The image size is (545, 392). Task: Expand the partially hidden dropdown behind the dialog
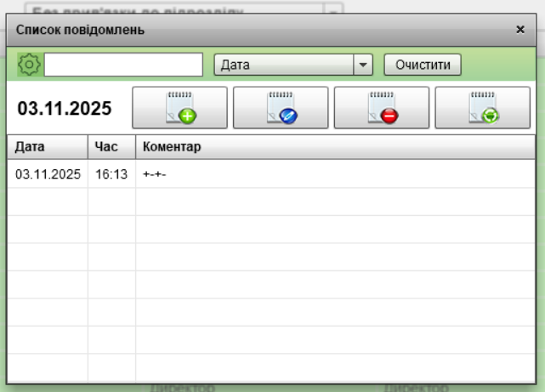(333, 12)
